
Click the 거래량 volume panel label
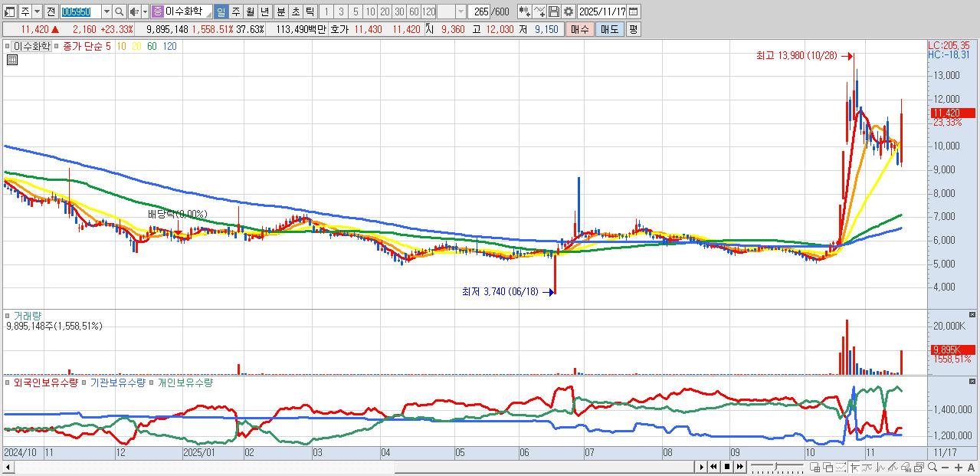click(x=28, y=316)
